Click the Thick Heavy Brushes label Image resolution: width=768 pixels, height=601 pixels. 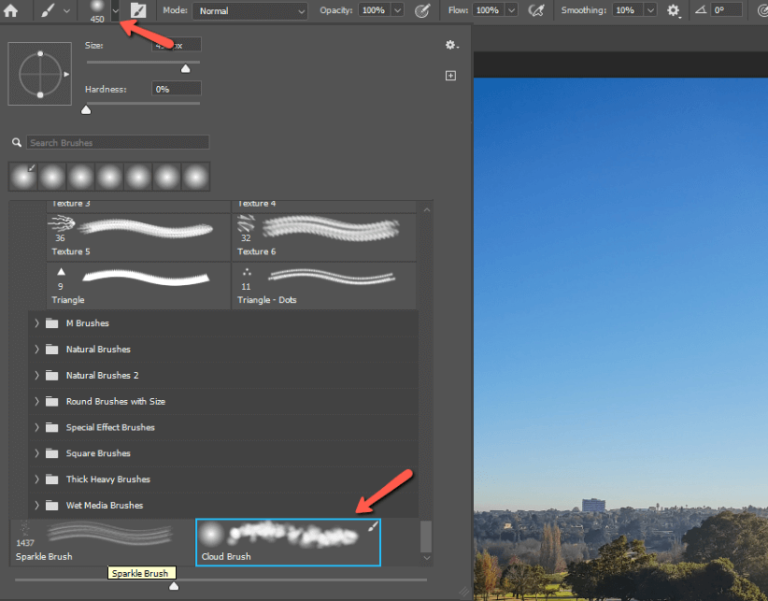108,479
